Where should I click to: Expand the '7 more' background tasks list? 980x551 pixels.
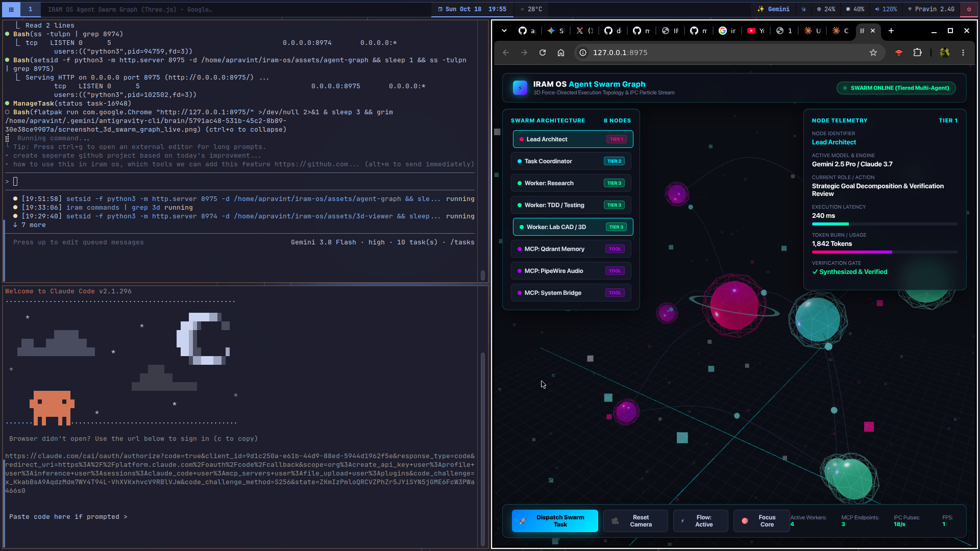point(30,225)
